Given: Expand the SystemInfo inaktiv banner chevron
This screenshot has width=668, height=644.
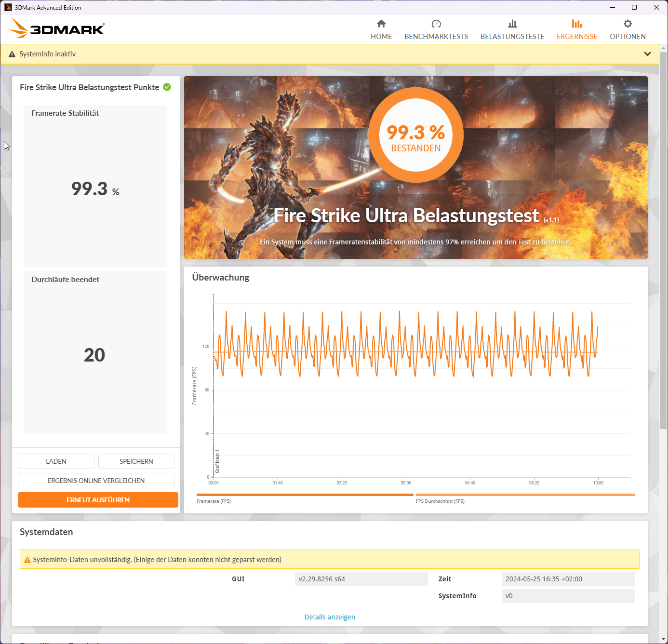Looking at the screenshot, I should tap(647, 54).
